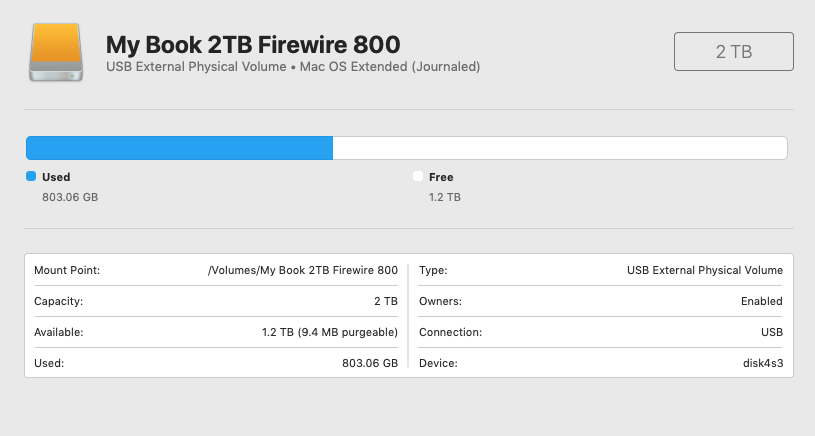Click the Type row's USB External Physical Volume value

tap(705, 270)
